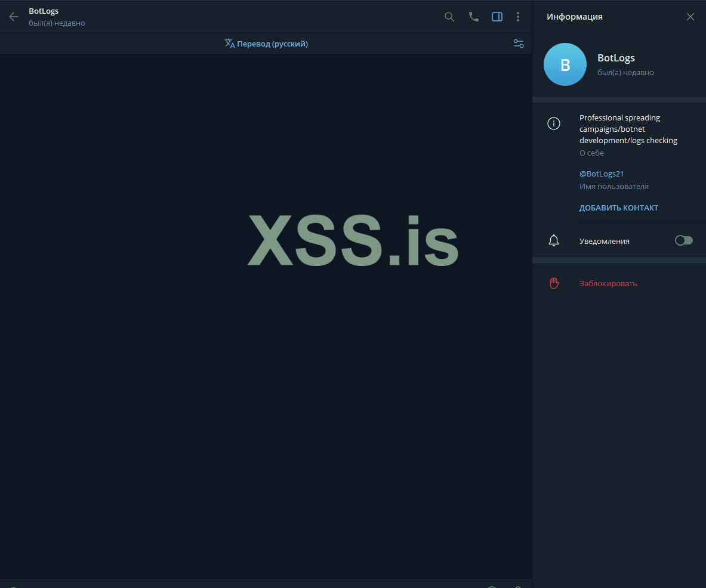706x588 pixels.
Task: Open search in the BotLogs chat
Action: click(449, 17)
